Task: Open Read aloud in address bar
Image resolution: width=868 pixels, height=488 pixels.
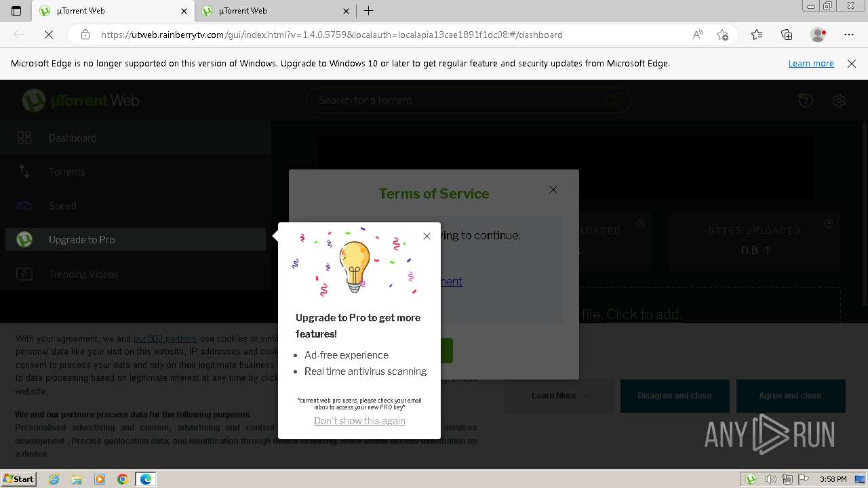Action: tap(698, 35)
